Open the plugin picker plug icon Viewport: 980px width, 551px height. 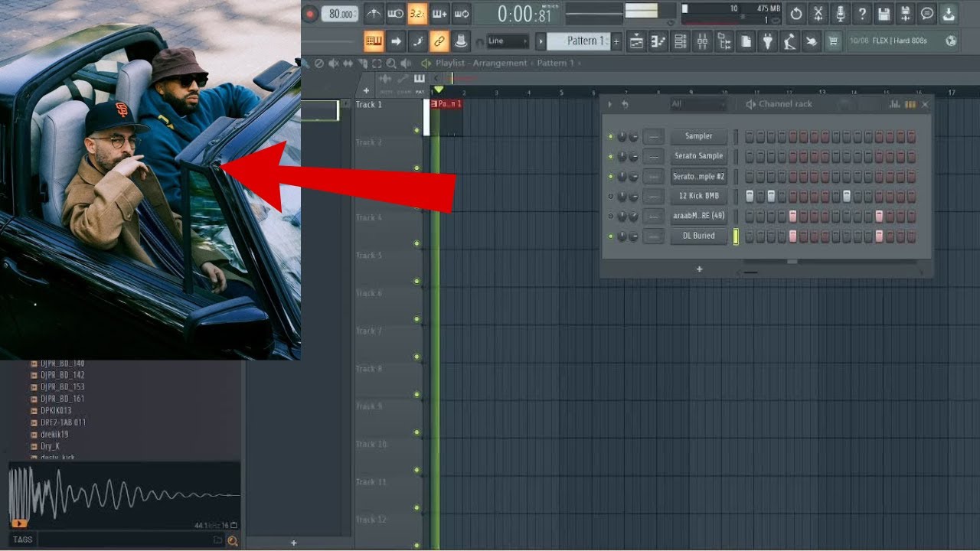point(768,41)
